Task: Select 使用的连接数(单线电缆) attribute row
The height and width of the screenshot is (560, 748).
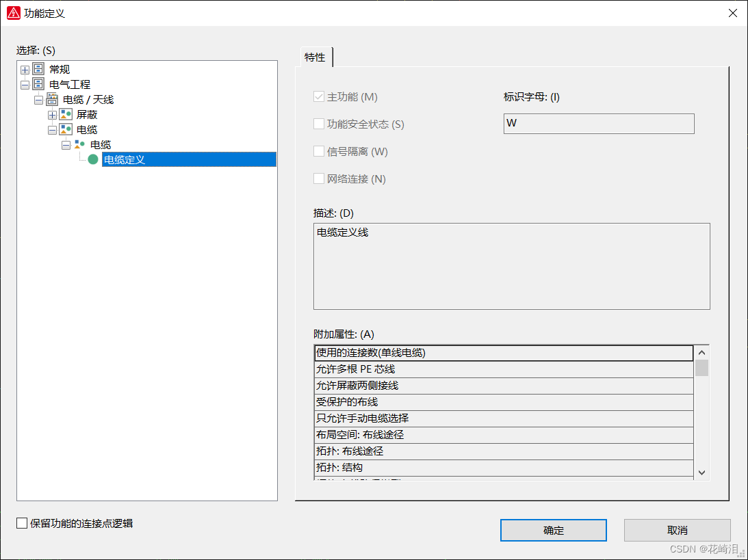Action: (504, 353)
